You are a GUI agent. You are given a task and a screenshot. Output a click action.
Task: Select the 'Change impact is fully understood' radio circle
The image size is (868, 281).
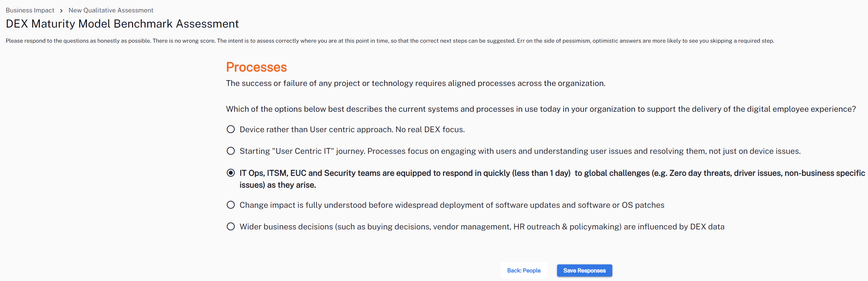(x=231, y=205)
